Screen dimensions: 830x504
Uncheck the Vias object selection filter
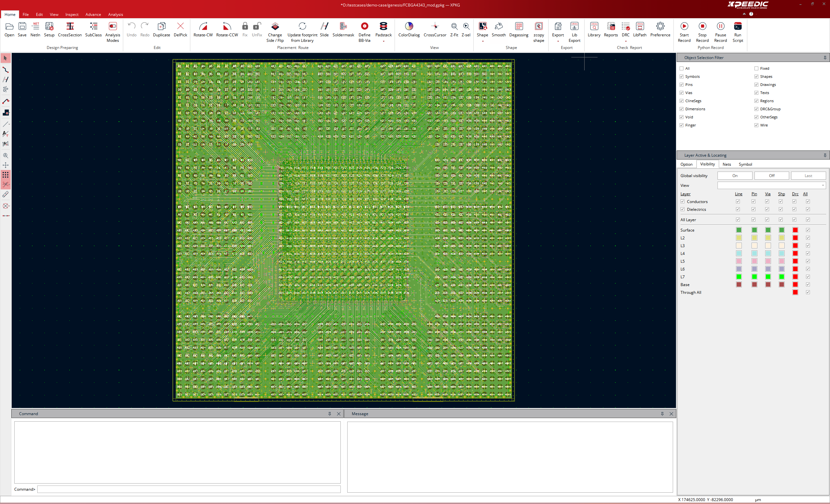(x=682, y=93)
